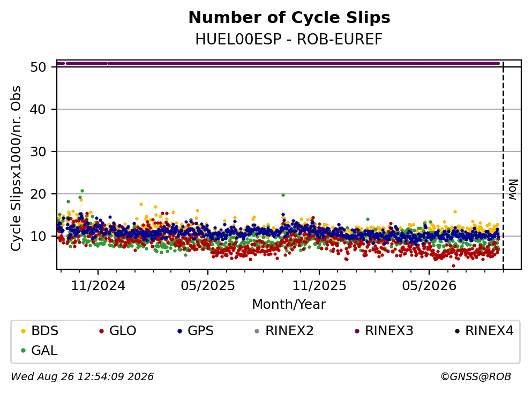
Task: Click the 50 y-axis tick label
Action: click(39, 67)
